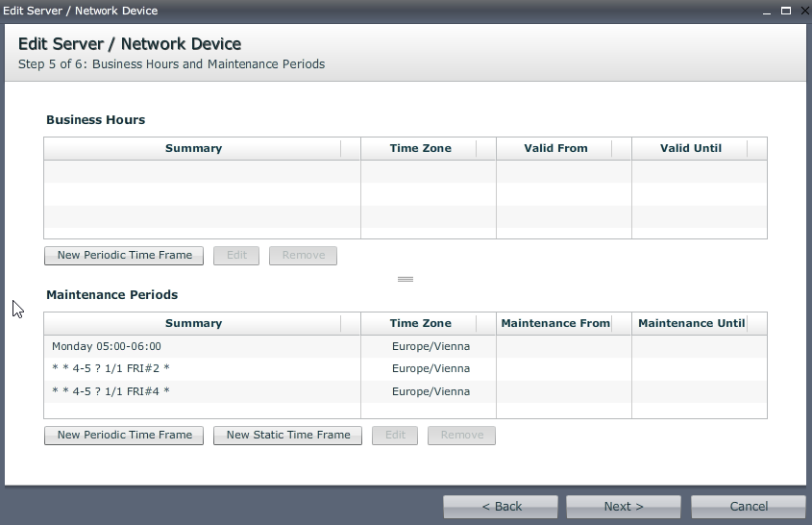The width and height of the screenshot is (812, 525).
Task: Click the Maintenance Until column header
Action: click(x=690, y=323)
